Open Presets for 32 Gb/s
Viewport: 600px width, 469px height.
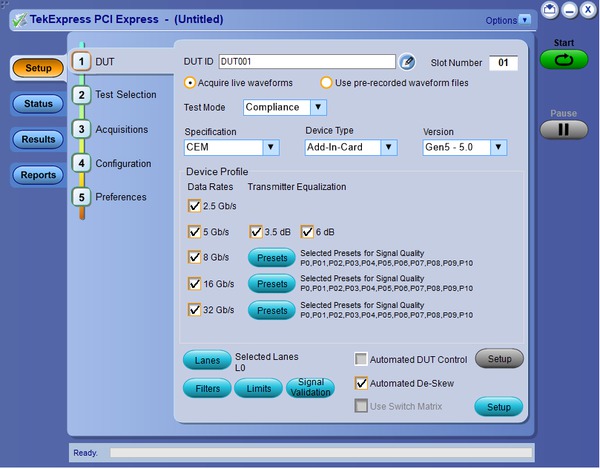(272, 310)
